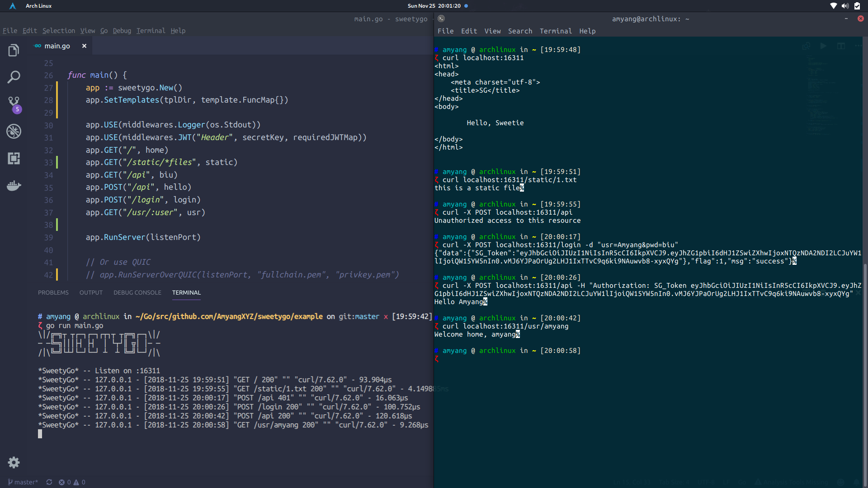The height and width of the screenshot is (488, 868).
Task: Open the Go menu in VS Code
Action: click(104, 31)
